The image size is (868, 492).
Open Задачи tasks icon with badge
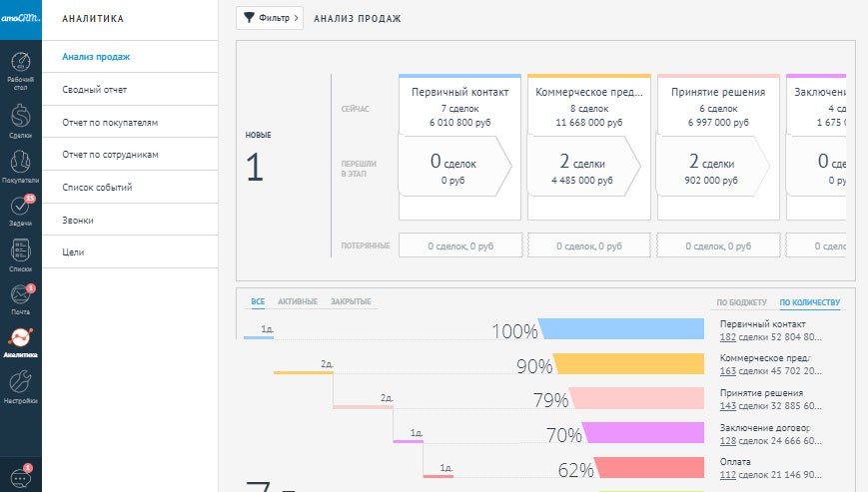(20, 210)
